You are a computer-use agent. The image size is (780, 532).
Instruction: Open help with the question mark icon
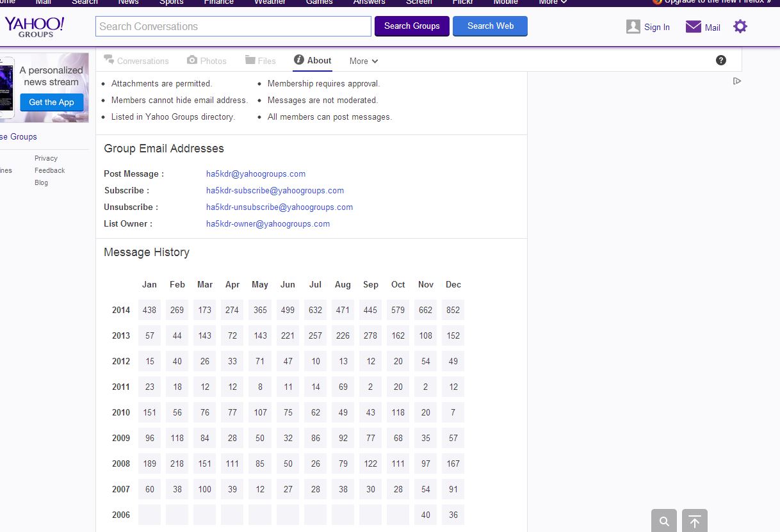pyautogui.click(x=721, y=60)
